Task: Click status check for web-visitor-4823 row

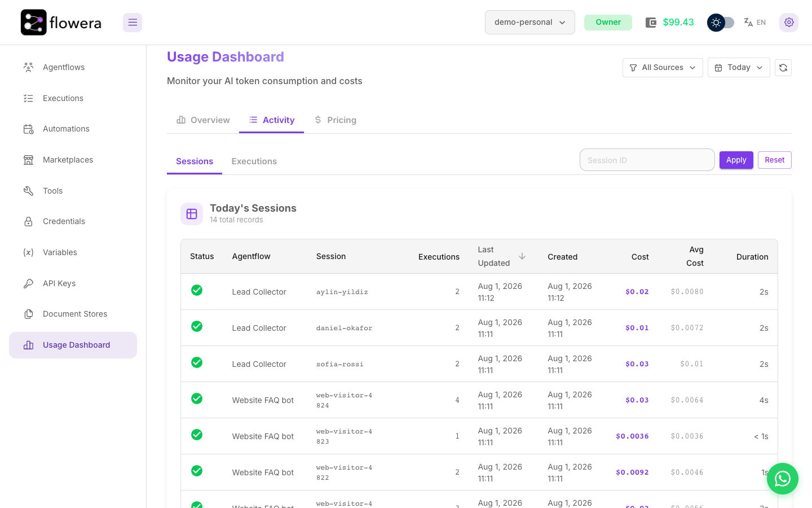Action: coord(197,435)
